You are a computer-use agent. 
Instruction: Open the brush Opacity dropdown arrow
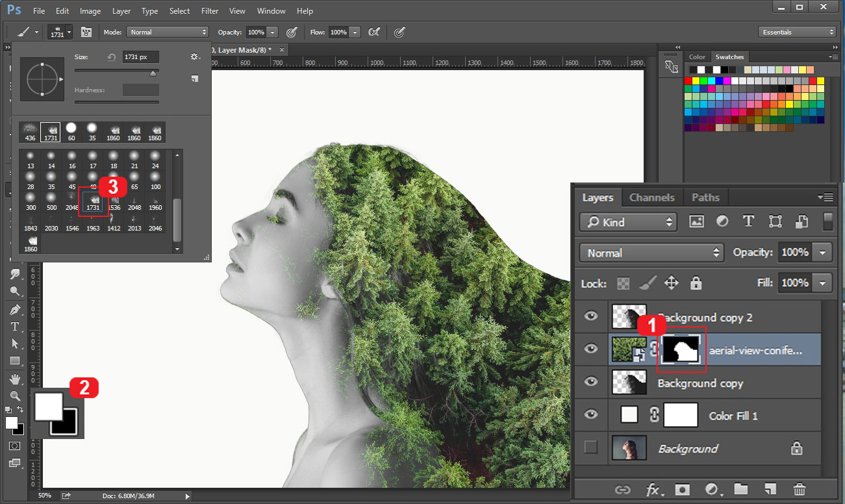coord(273,32)
